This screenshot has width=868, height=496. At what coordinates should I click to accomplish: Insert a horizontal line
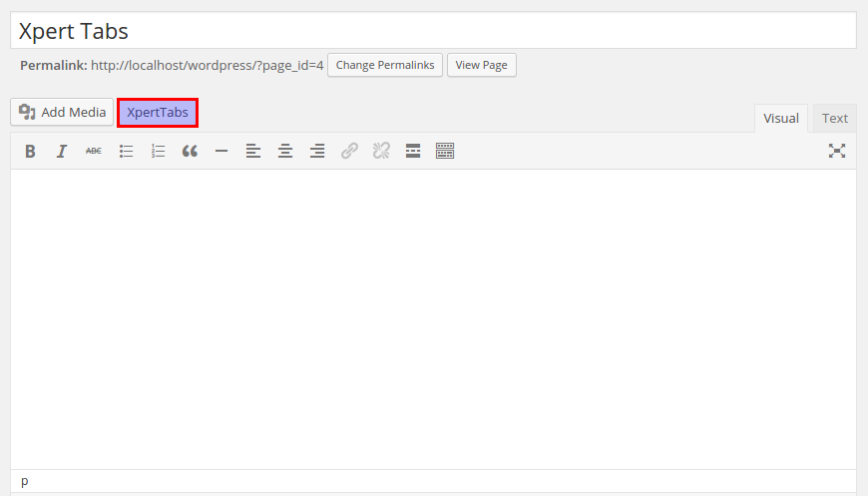click(x=221, y=151)
